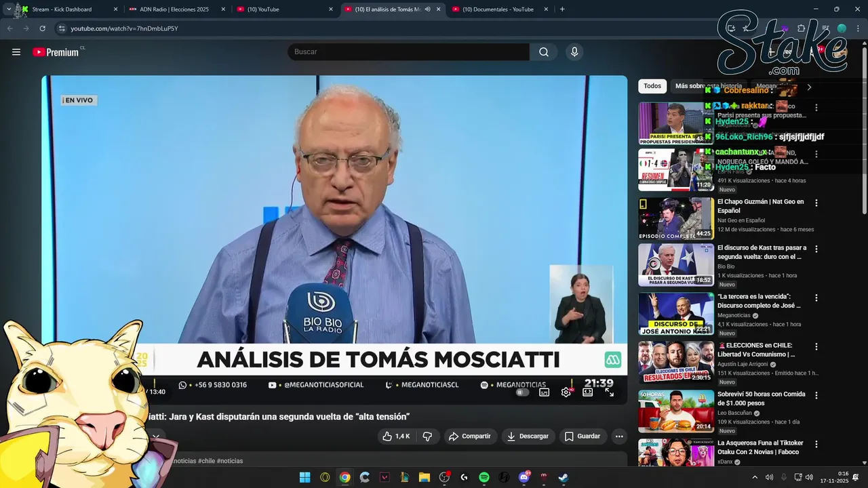868x488 pixels.
Task: Start voice search with the microphone icon
Action: click(x=574, y=52)
